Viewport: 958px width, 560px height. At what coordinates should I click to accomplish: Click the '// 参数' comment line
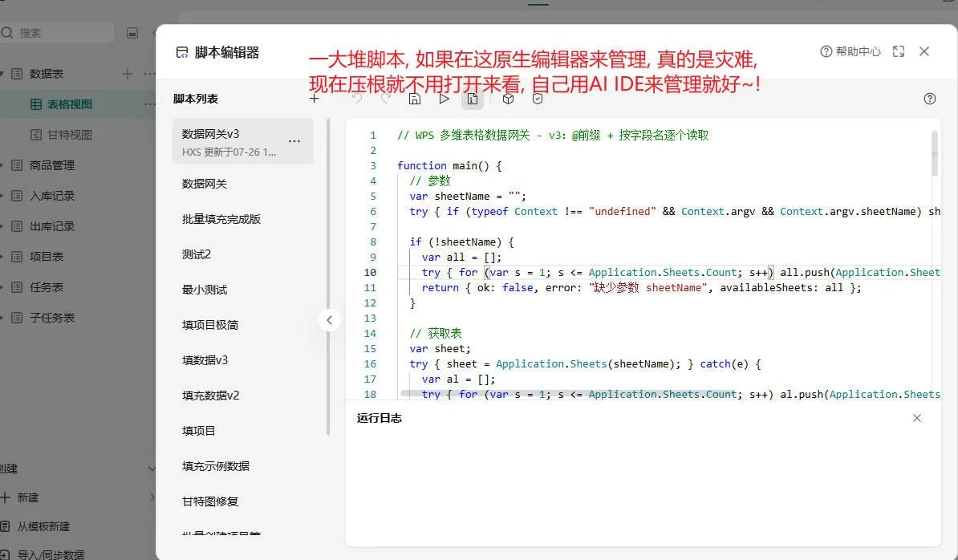[x=430, y=181]
